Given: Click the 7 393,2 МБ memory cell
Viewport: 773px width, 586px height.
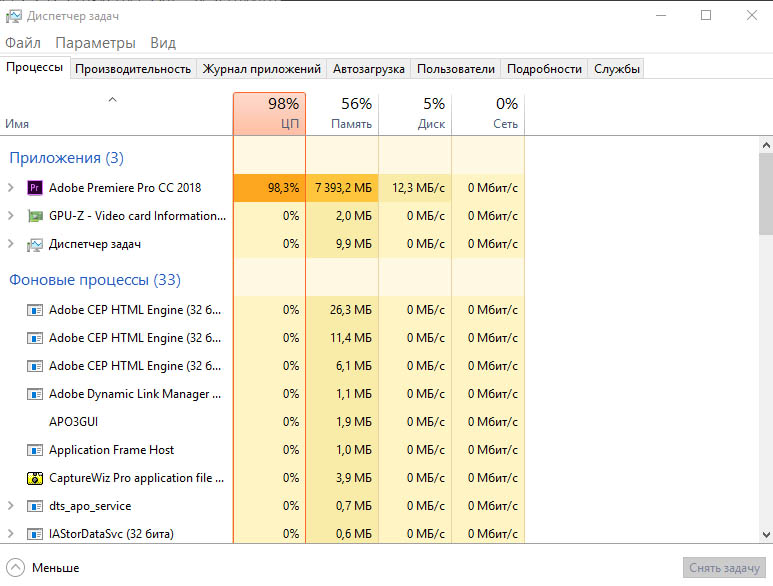Looking at the screenshot, I should pos(344,188).
